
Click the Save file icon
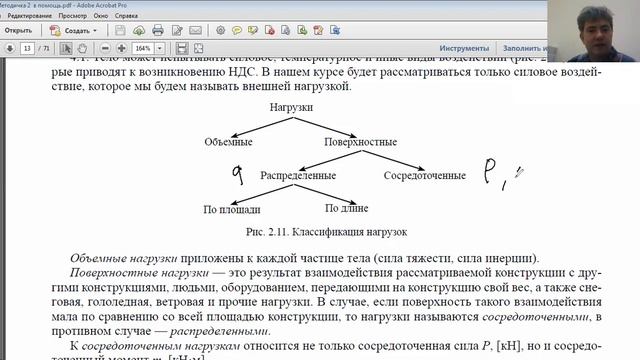tap(120, 31)
